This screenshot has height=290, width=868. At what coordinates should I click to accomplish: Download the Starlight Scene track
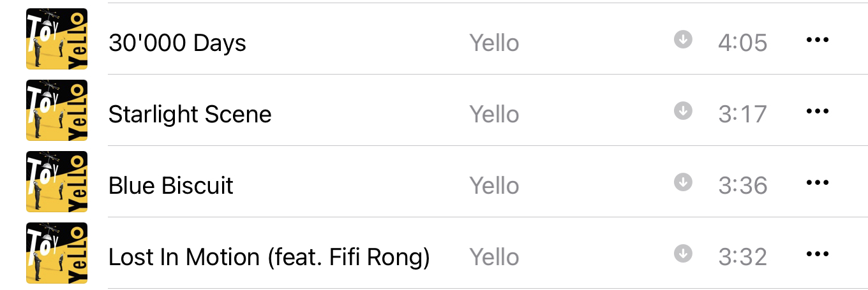click(x=683, y=111)
